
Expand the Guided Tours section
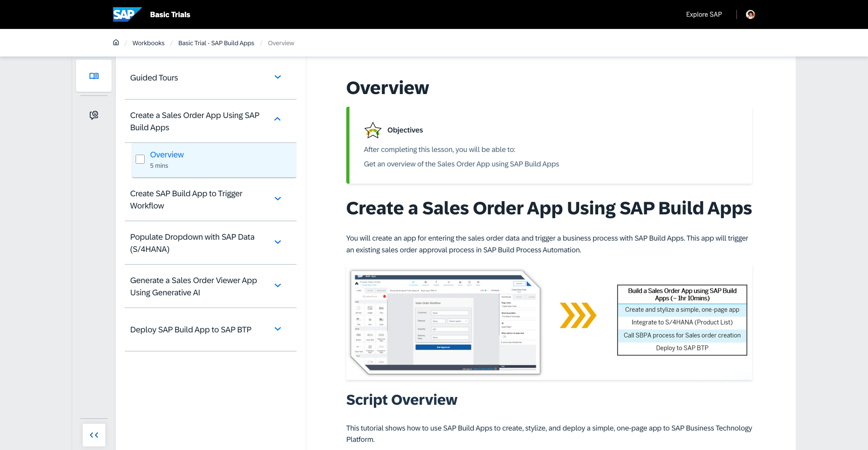pyautogui.click(x=278, y=77)
